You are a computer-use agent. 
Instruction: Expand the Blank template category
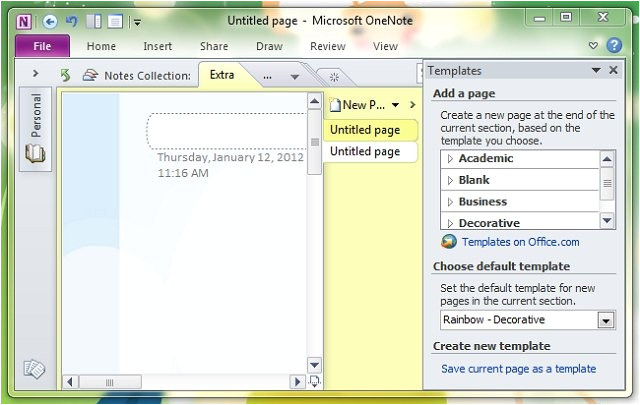(450, 180)
